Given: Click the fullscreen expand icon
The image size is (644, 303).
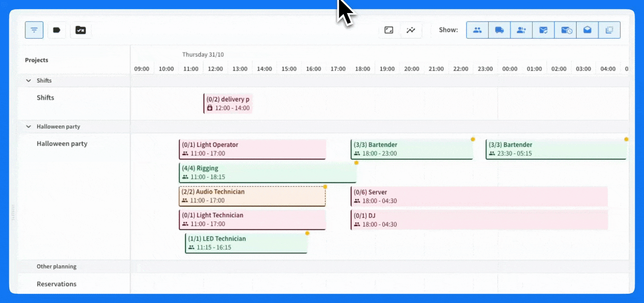Looking at the screenshot, I should (x=389, y=30).
